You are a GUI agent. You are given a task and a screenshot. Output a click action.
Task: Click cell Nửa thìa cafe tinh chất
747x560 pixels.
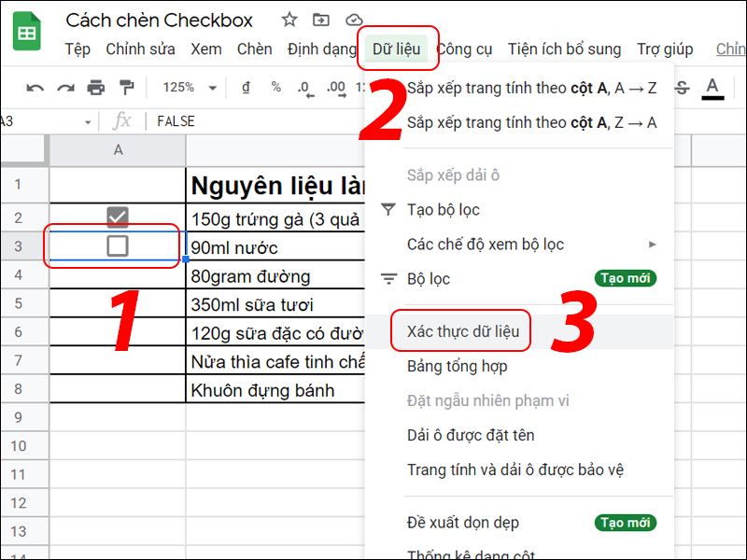click(x=275, y=360)
